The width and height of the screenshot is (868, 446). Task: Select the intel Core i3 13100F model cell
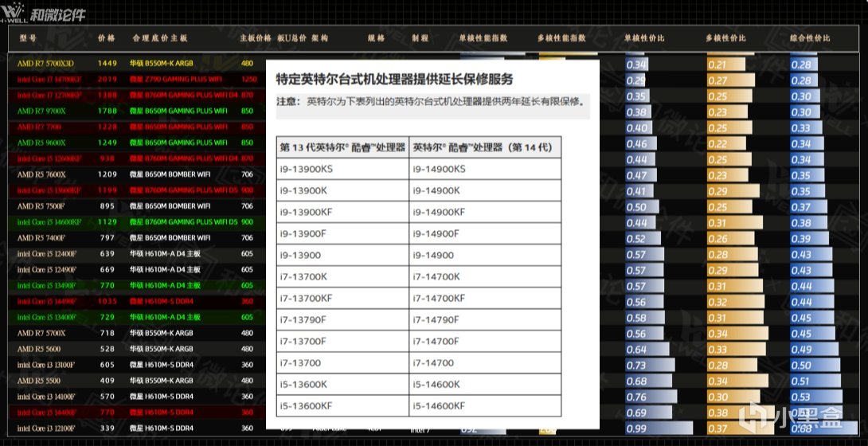tap(46, 365)
